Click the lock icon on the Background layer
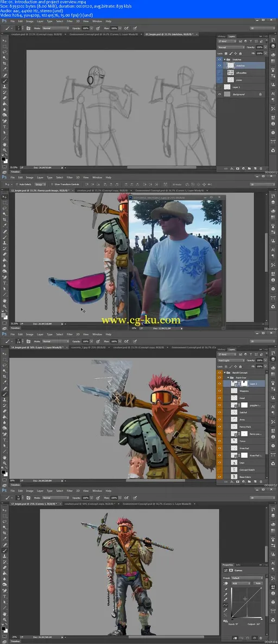This screenshot has height=644, width=278. pyautogui.click(x=260, y=94)
